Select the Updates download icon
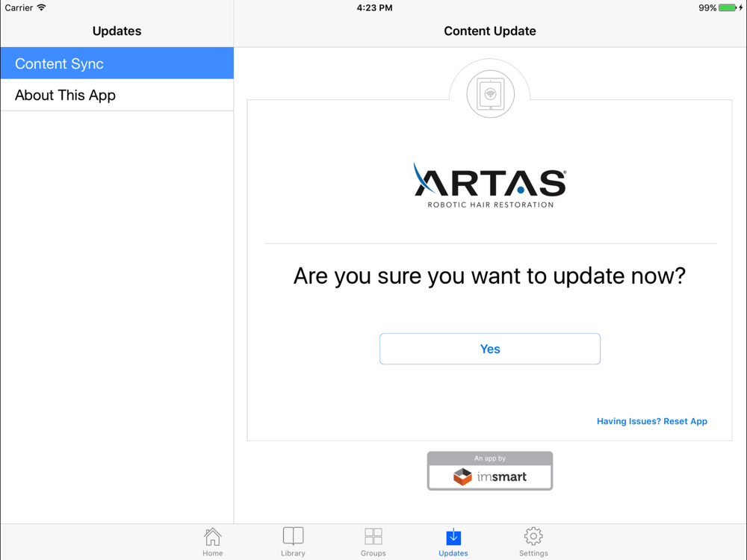 pos(453,537)
